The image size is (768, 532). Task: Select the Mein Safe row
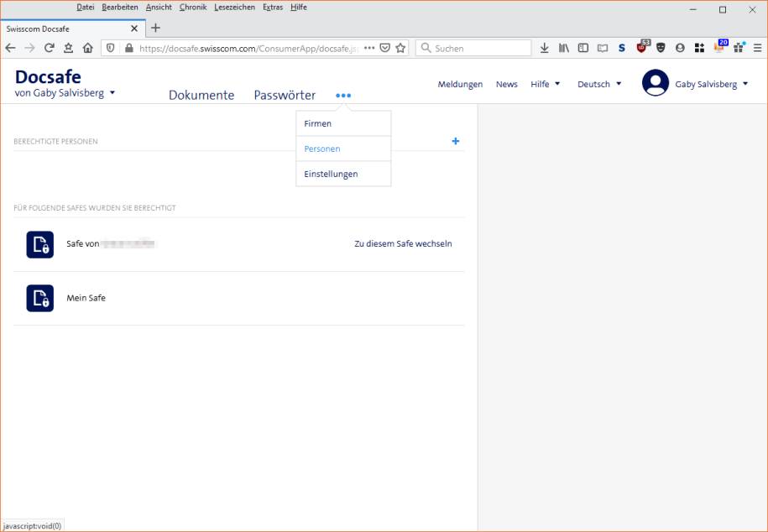click(x=239, y=299)
